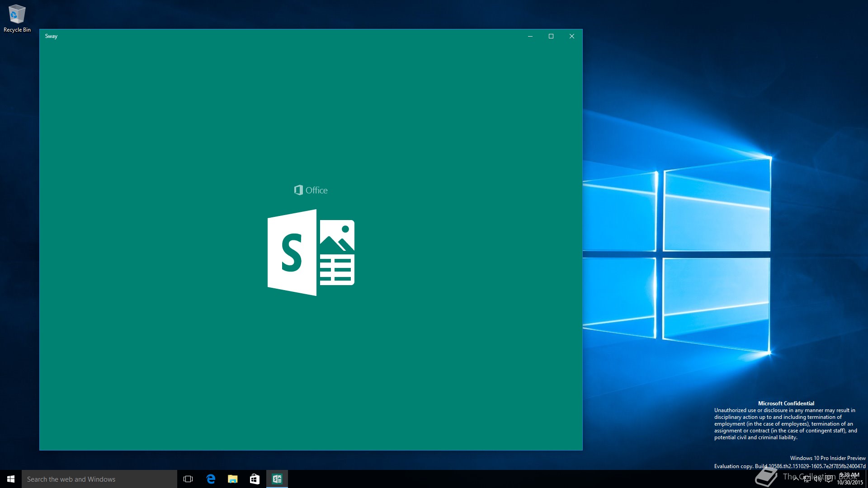Open the Windows Store taskbar icon
The width and height of the screenshot is (868, 488).
tap(255, 479)
